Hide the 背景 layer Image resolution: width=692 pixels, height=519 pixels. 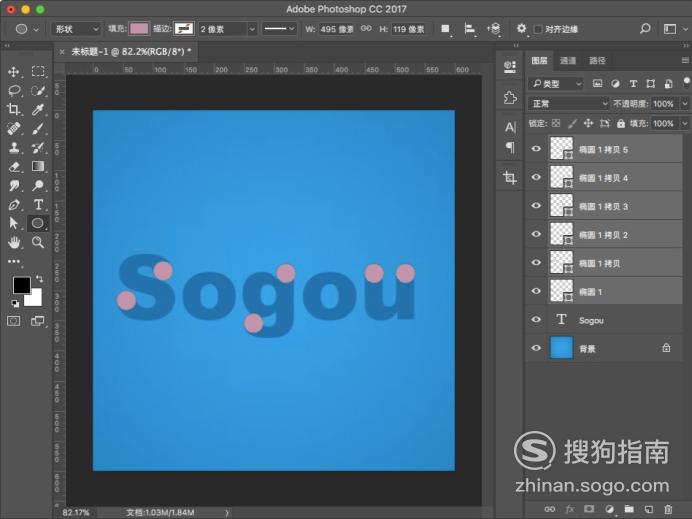tap(536, 348)
